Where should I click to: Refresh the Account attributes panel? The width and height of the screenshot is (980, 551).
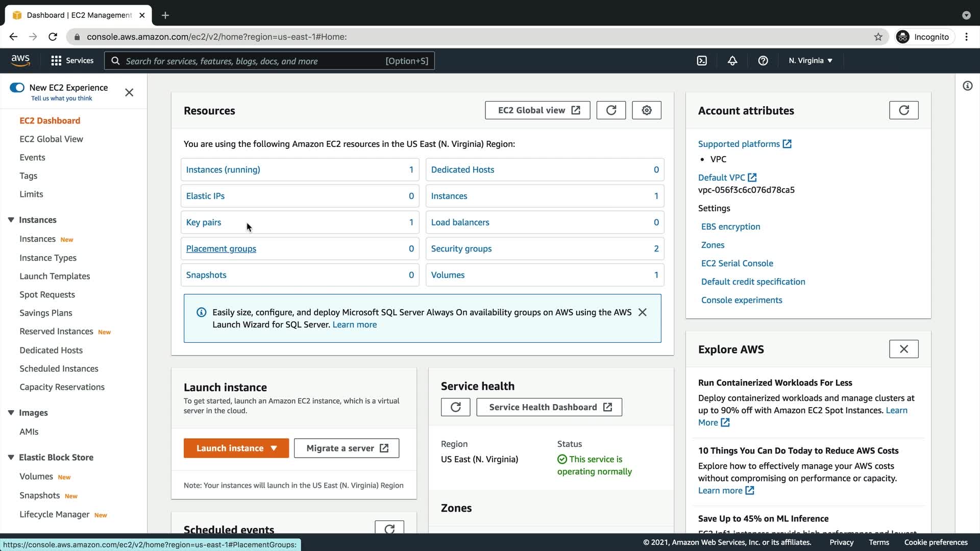tap(903, 110)
